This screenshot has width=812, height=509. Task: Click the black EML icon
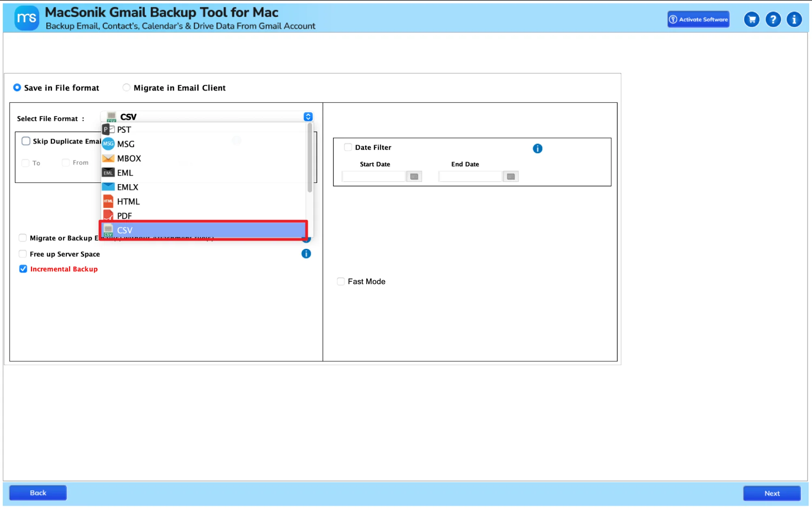tap(108, 173)
